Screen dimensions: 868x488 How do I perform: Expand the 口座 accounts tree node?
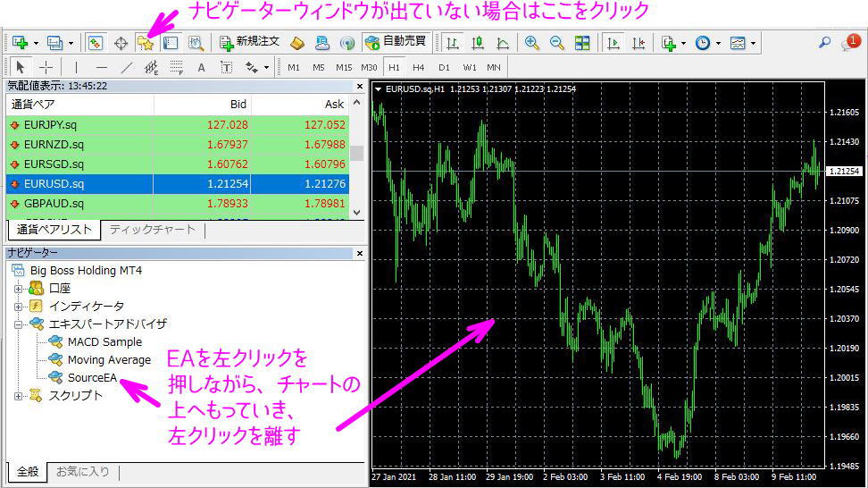click(x=18, y=289)
